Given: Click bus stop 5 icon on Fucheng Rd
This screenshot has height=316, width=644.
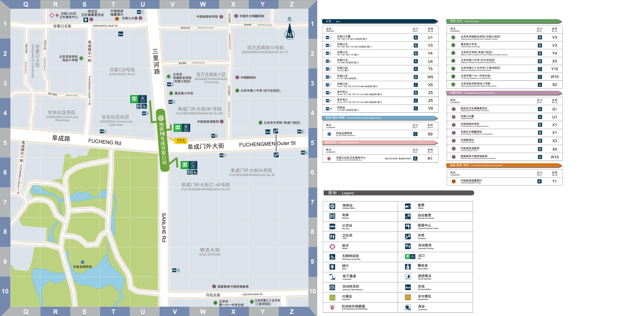Looking at the screenshot, I should (103, 131).
